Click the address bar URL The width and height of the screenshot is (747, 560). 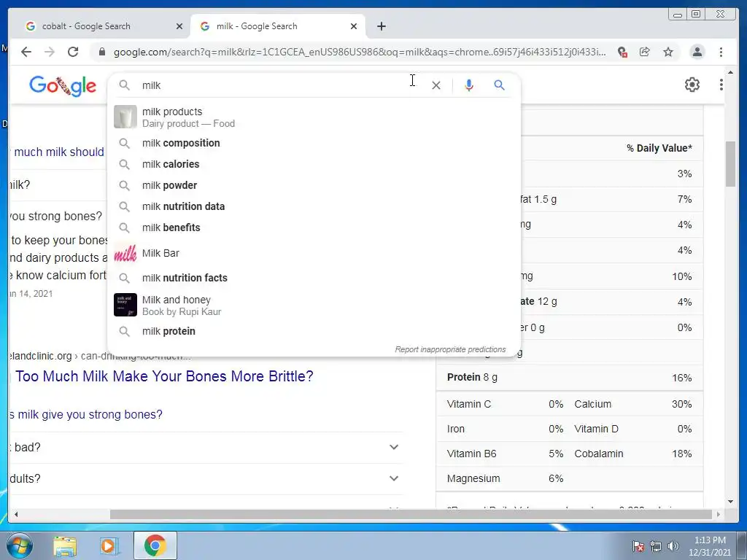point(360,52)
